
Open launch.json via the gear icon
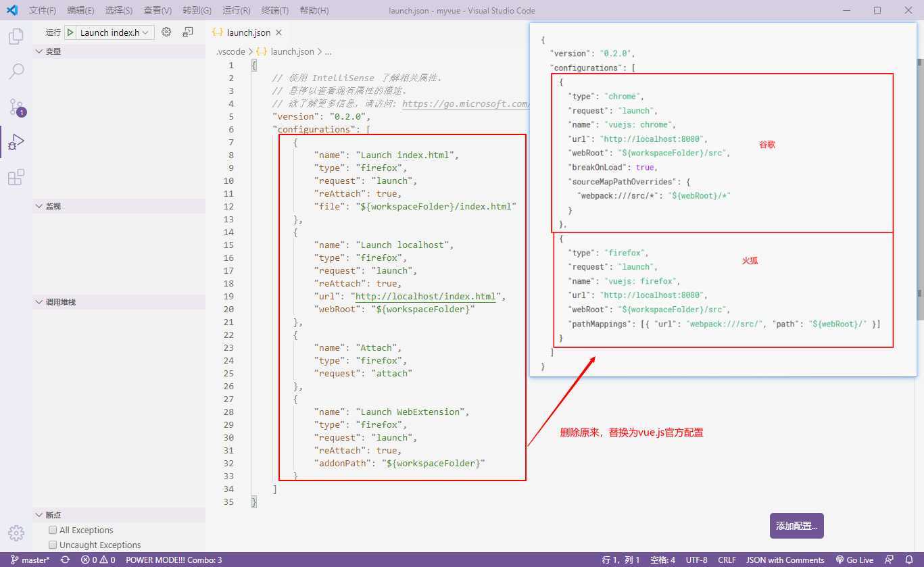pyautogui.click(x=166, y=32)
